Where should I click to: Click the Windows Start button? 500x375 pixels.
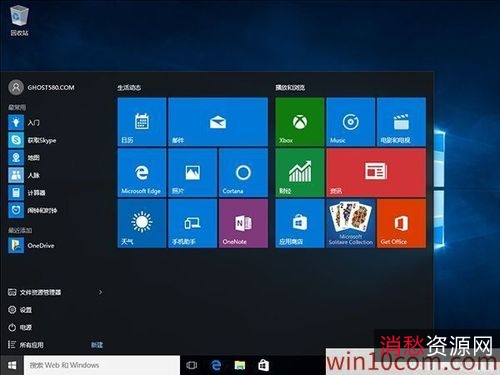12,365
